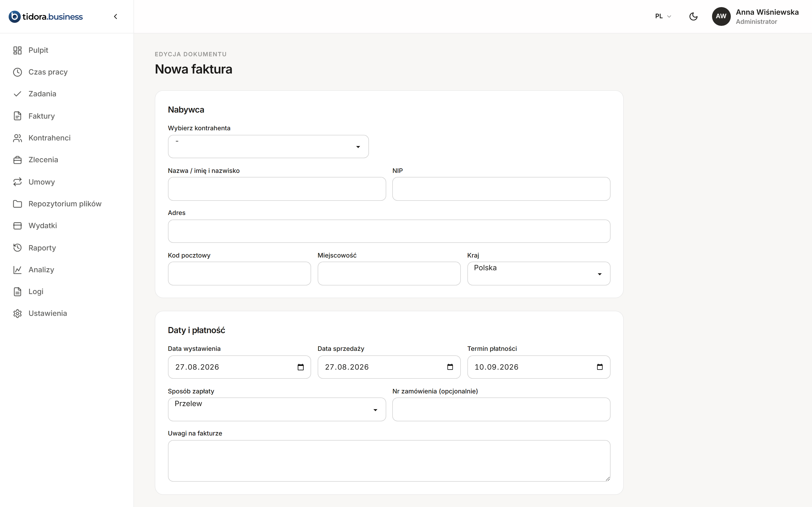Open calendar picker for Data wystawienia

coord(301,367)
